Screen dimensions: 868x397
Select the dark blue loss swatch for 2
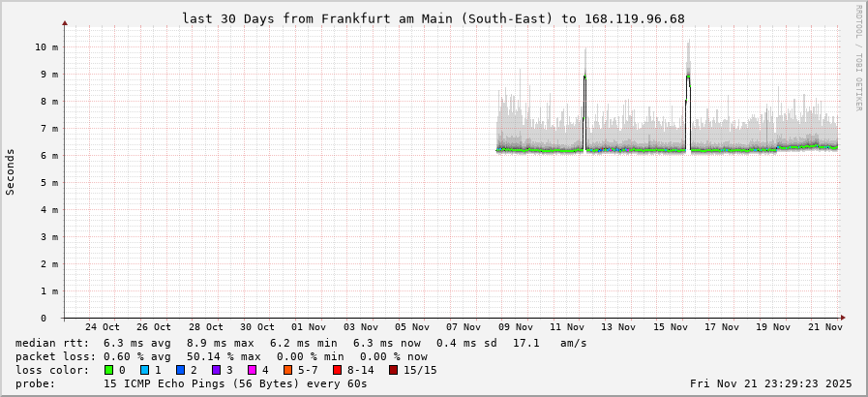(x=180, y=370)
